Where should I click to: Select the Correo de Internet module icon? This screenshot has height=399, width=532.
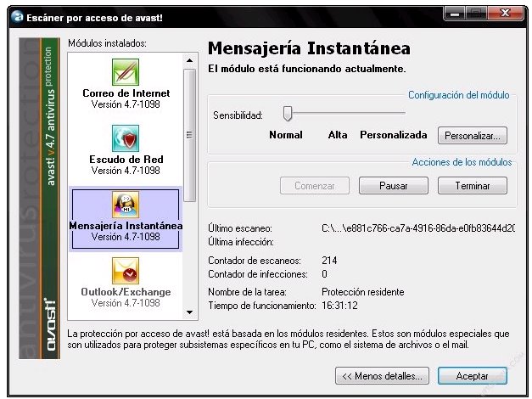(126, 71)
